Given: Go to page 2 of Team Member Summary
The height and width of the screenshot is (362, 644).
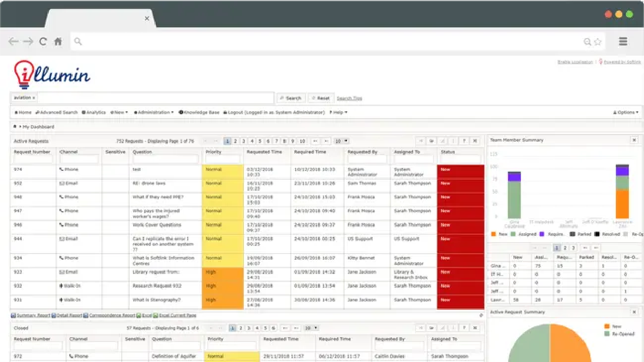Looking at the screenshot, I should [565, 248].
